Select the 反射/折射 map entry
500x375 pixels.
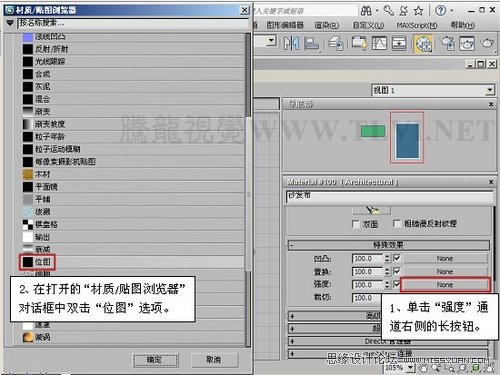pos(133,49)
